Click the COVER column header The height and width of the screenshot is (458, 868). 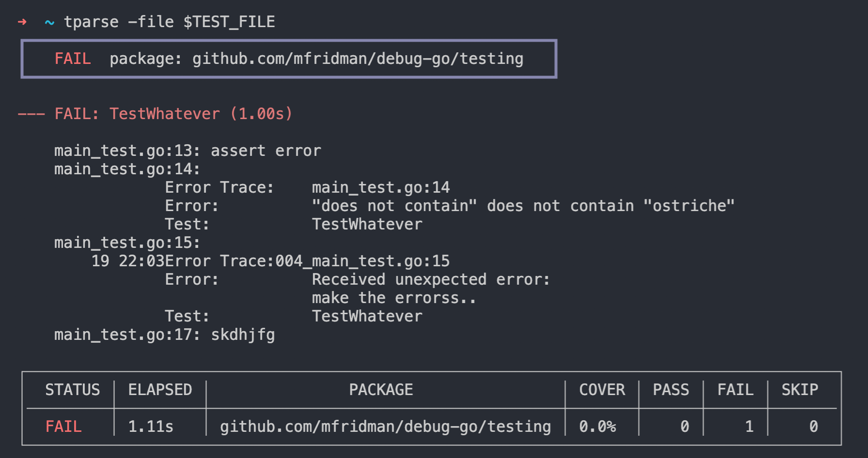click(x=602, y=390)
